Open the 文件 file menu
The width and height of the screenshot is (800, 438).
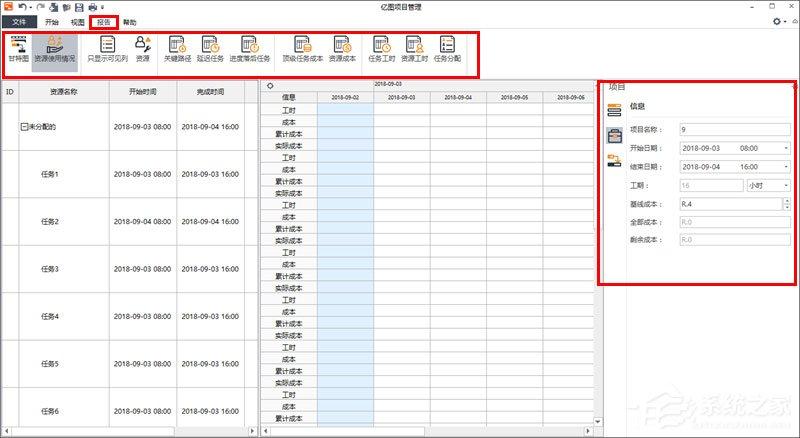pyautogui.click(x=19, y=22)
